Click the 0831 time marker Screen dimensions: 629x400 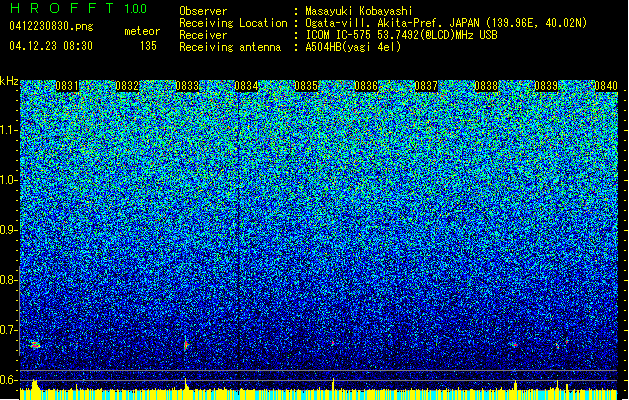[67, 86]
